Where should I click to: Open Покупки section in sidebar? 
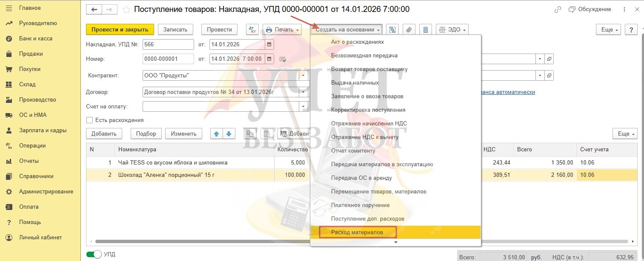[40, 69]
